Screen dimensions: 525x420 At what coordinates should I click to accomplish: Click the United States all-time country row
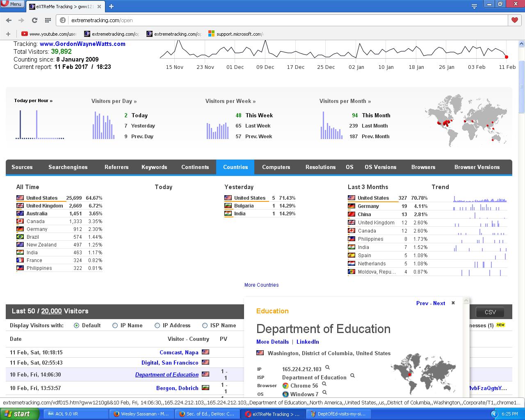pos(59,198)
